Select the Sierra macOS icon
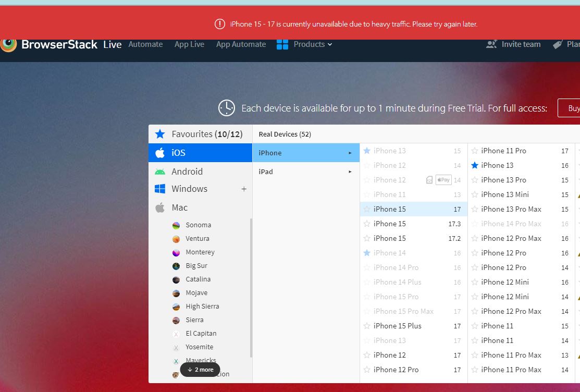 click(176, 320)
